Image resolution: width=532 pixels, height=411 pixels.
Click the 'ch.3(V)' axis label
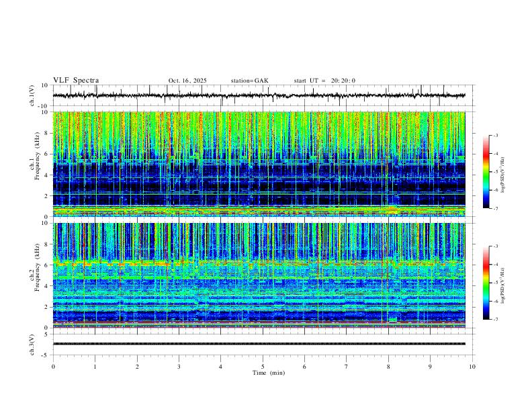(x=32, y=345)
